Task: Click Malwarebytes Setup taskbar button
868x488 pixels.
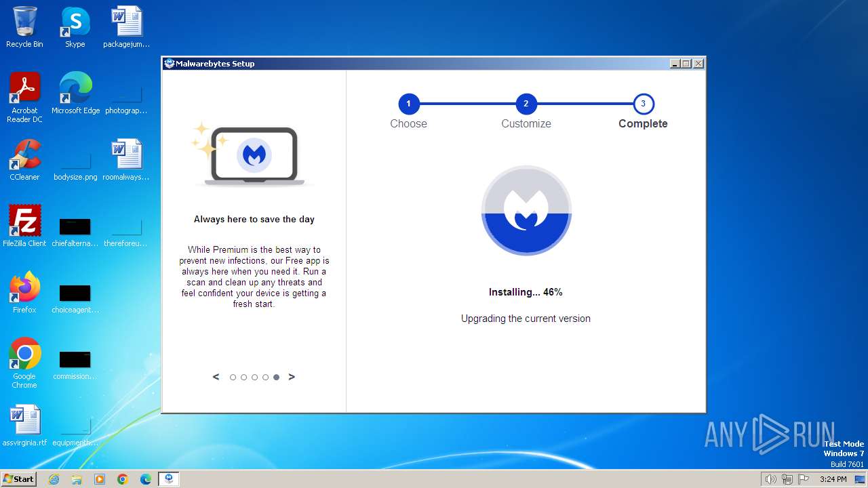Action: click(169, 479)
